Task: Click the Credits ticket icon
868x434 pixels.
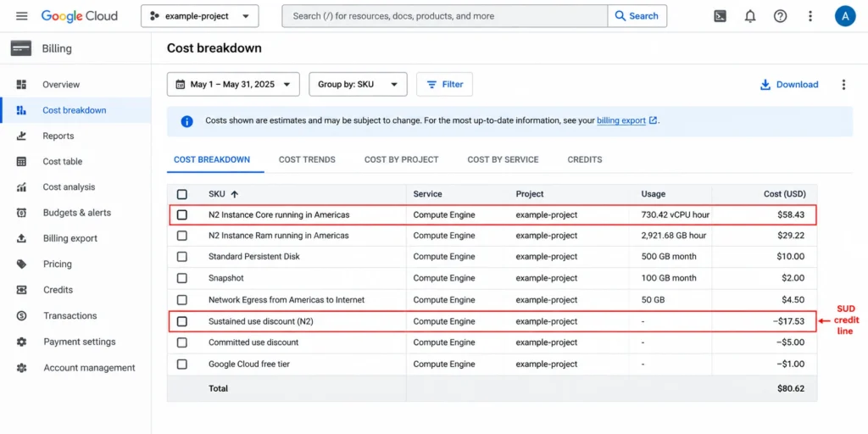Action: (21, 290)
